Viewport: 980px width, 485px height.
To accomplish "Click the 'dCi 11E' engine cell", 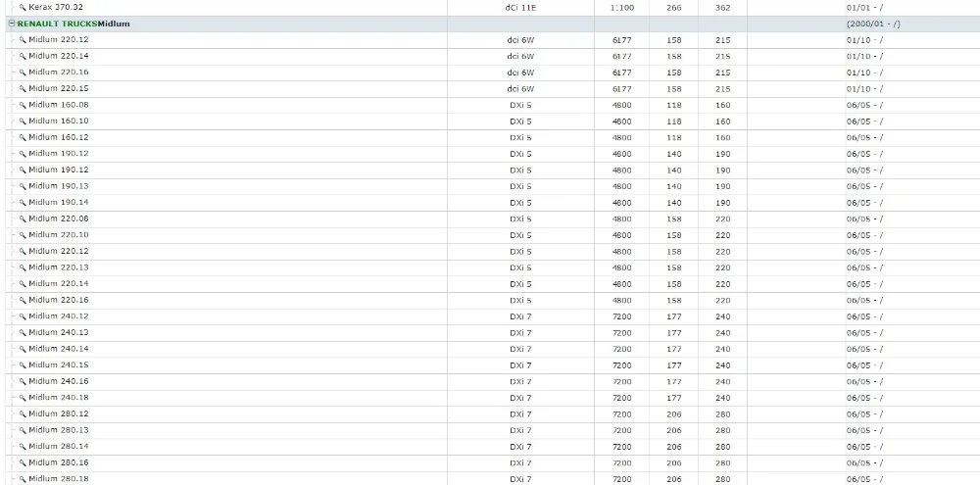I will 520,8.
